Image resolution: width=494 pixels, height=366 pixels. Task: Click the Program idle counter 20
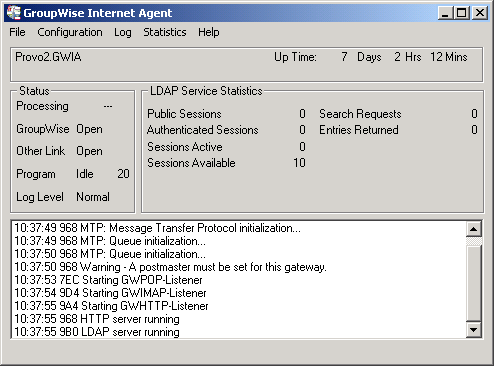pos(123,174)
